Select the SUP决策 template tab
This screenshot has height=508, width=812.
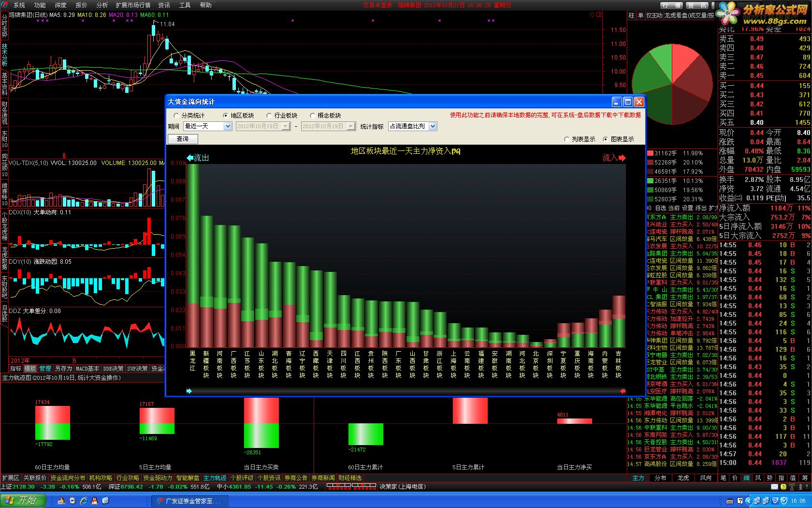click(x=137, y=369)
